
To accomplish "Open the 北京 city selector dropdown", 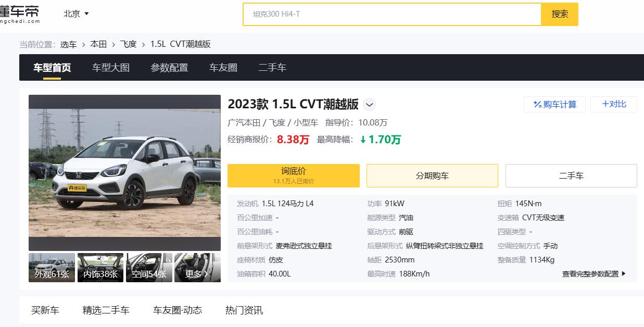I will (x=75, y=14).
